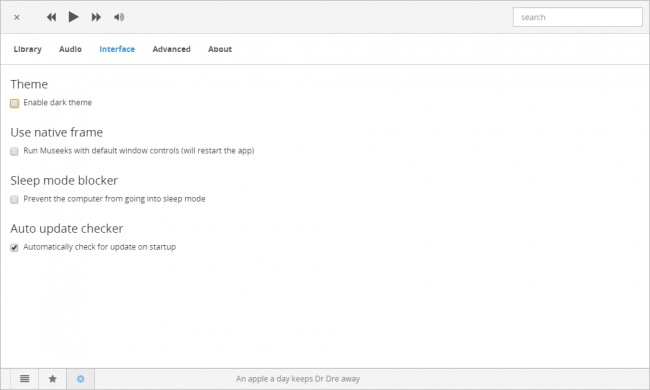Viewport: 650px width, 390px height.
Task: Click 'Run Museeks with default window controls' text
Action: tap(139, 150)
